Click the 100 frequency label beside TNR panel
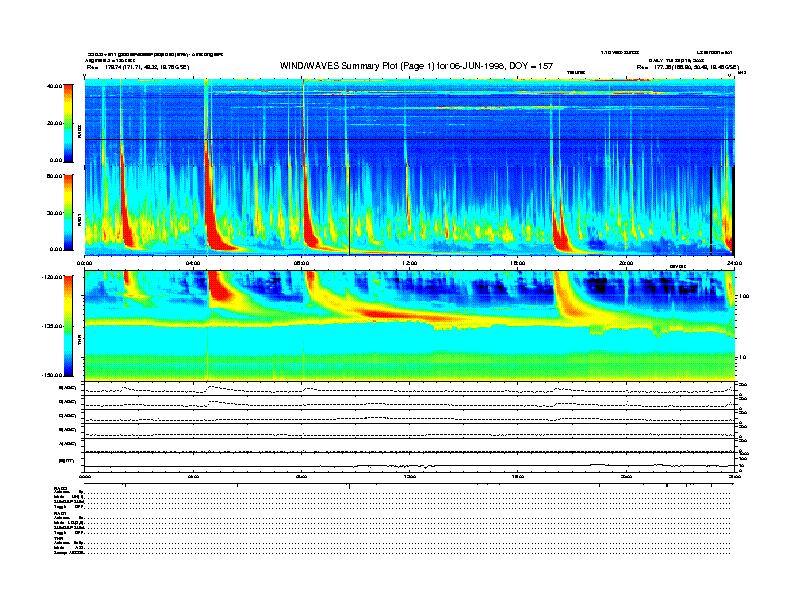This screenshot has height=612, width=792. (744, 296)
